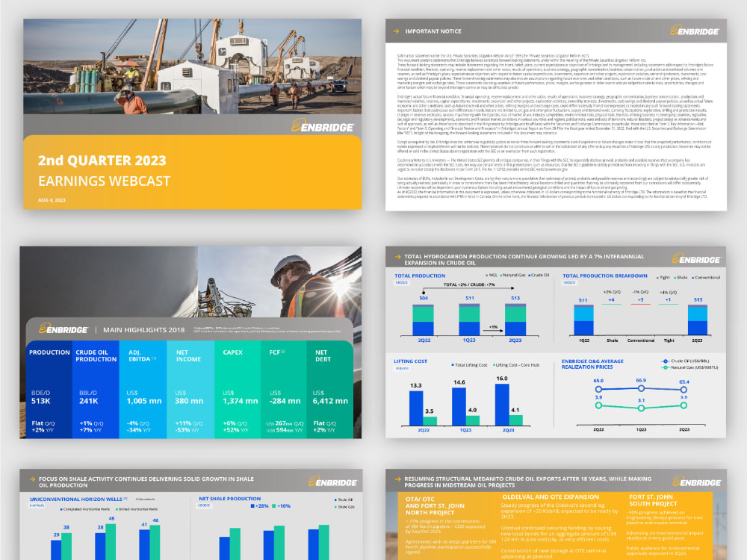Select the FCF value '-284 mn'
Image resolution: width=747 pixels, height=560 pixels.
[285, 401]
